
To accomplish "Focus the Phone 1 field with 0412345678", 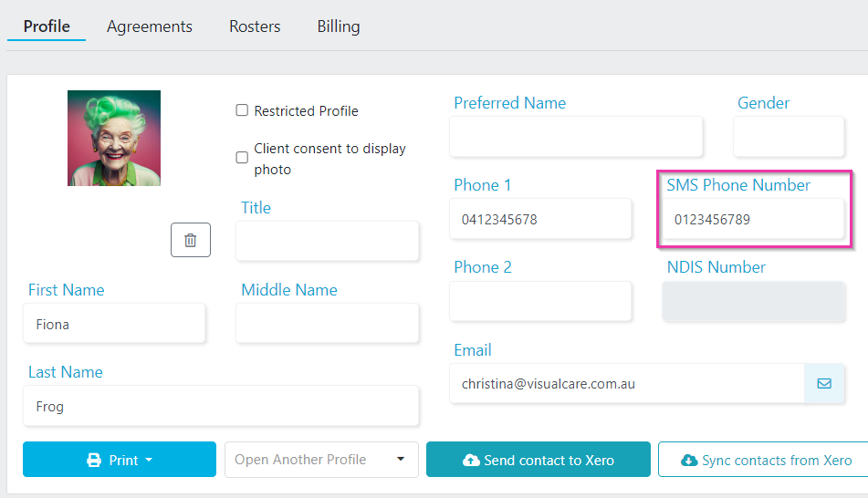I will (540, 219).
